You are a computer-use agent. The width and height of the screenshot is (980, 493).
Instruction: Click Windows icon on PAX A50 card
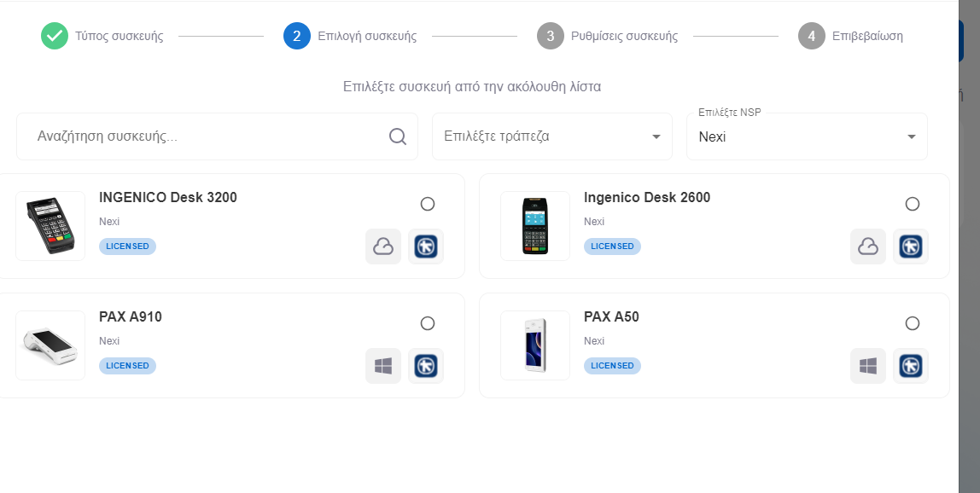pyautogui.click(x=868, y=366)
